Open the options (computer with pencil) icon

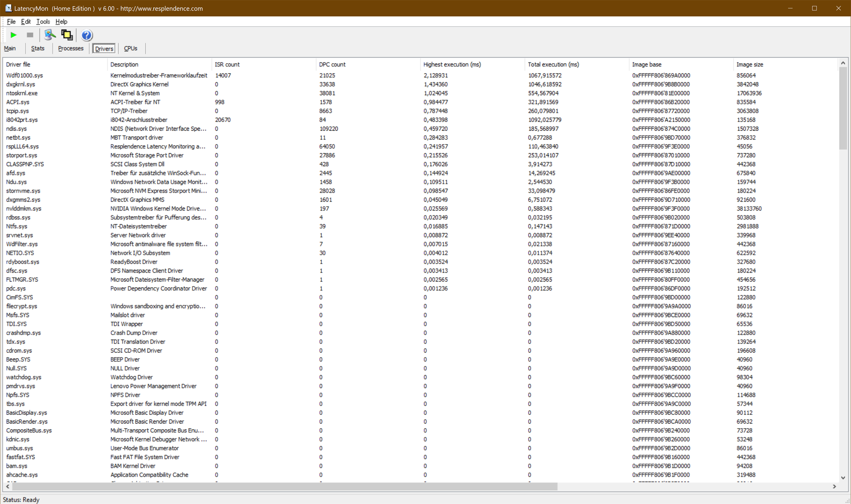pos(50,35)
